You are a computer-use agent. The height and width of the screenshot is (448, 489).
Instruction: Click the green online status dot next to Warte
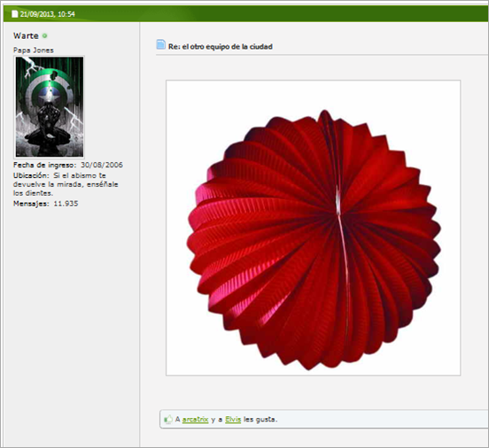point(44,35)
